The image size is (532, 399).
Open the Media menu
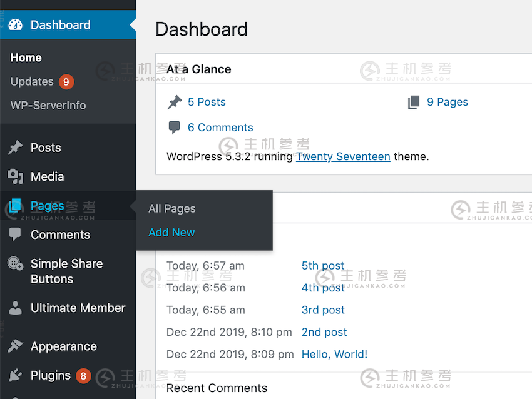[47, 176]
